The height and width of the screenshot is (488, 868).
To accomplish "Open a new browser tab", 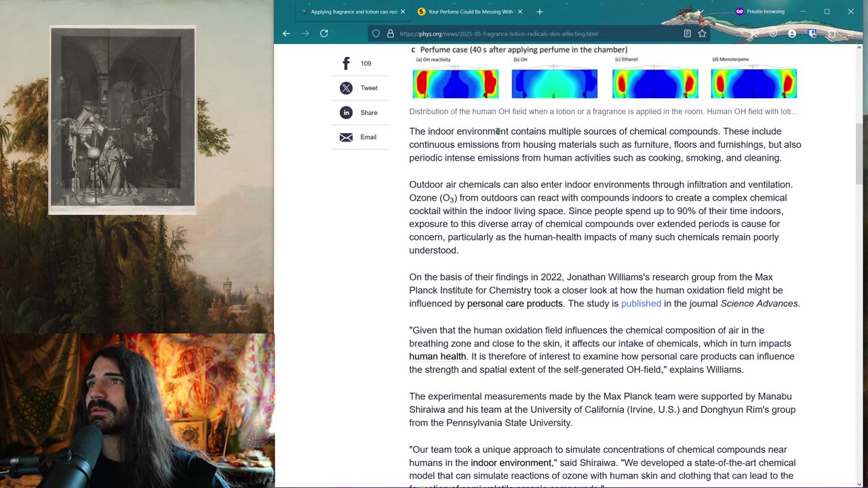I will (x=540, y=12).
